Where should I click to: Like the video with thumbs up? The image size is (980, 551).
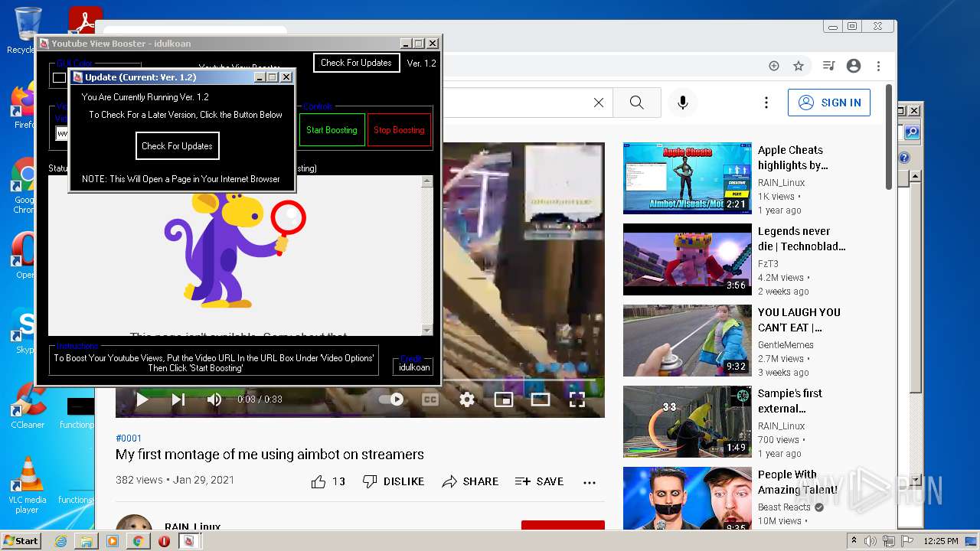(318, 481)
